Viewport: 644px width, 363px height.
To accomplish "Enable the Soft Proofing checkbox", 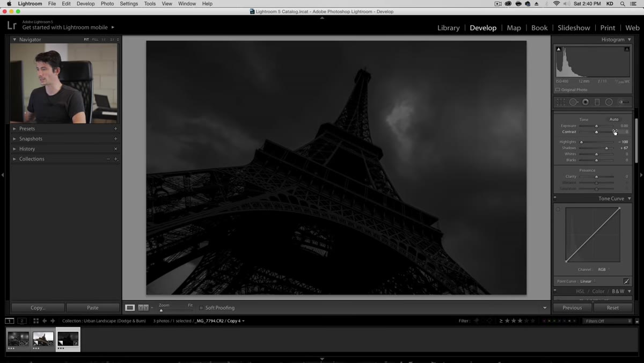I will point(201,308).
